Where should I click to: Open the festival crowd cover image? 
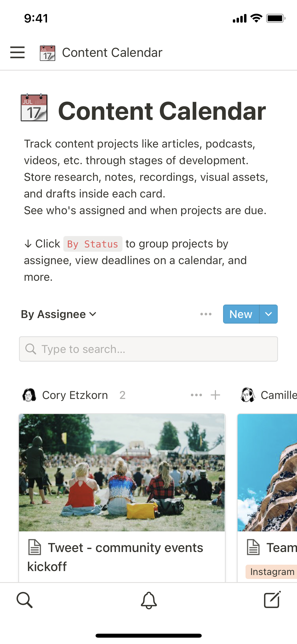(x=122, y=473)
